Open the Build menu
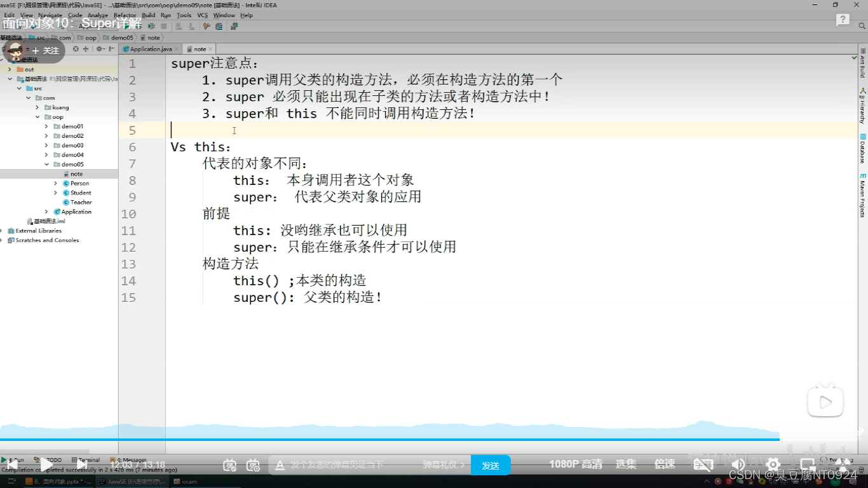The image size is (868, 488). 148,15
